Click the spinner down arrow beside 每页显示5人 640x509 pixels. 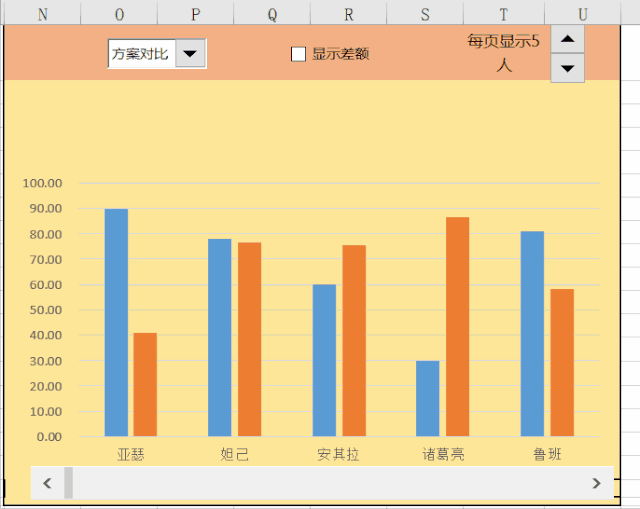[567, 68]
